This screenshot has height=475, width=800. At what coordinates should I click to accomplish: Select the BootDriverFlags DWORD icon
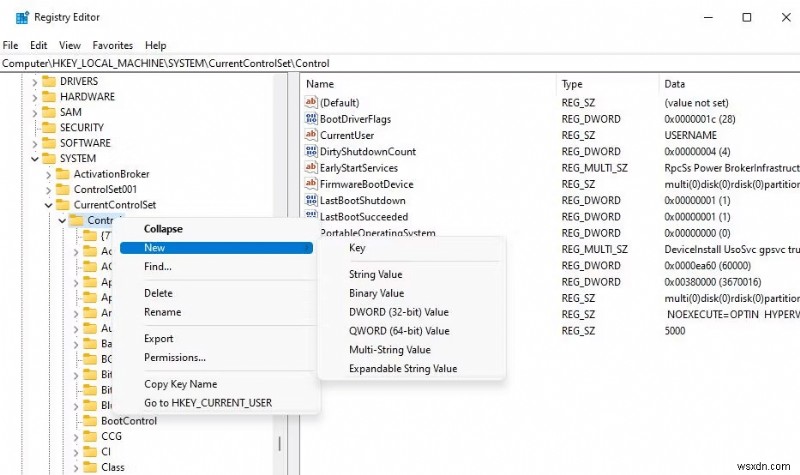coord(311,118)
